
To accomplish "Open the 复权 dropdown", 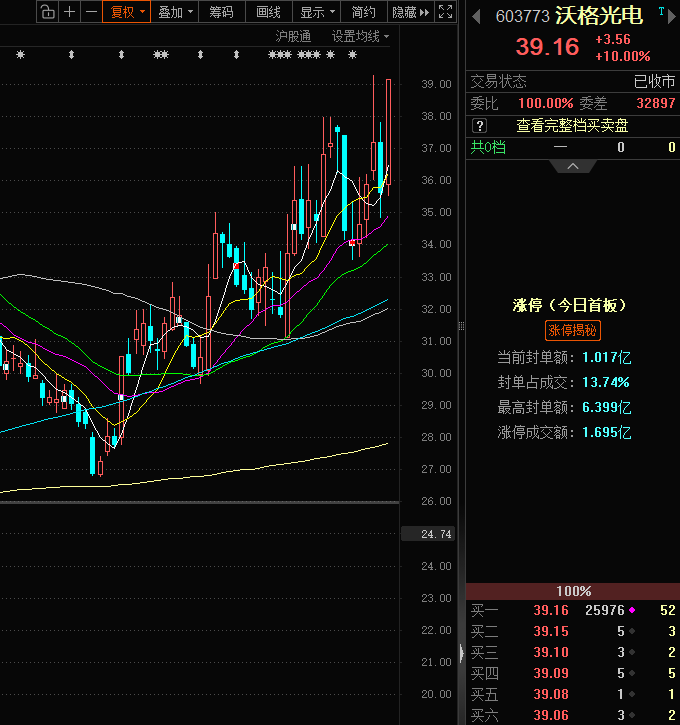I will click(x=127, y=12).
